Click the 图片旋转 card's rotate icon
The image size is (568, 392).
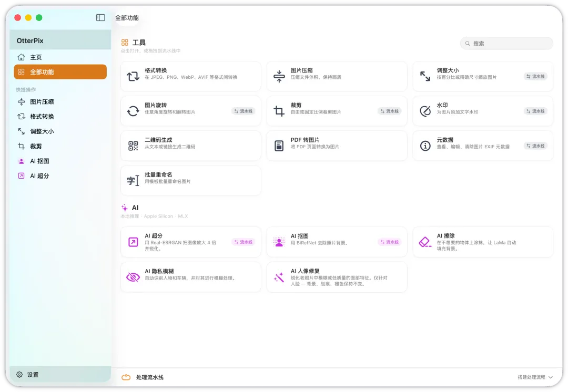(x=133, y=111)
